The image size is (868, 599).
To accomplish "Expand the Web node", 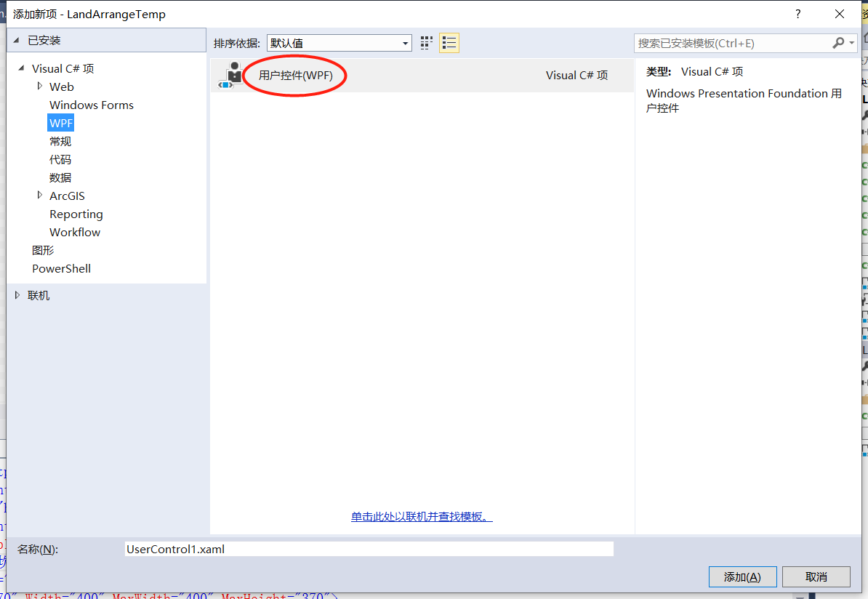I will coord(41,87).
